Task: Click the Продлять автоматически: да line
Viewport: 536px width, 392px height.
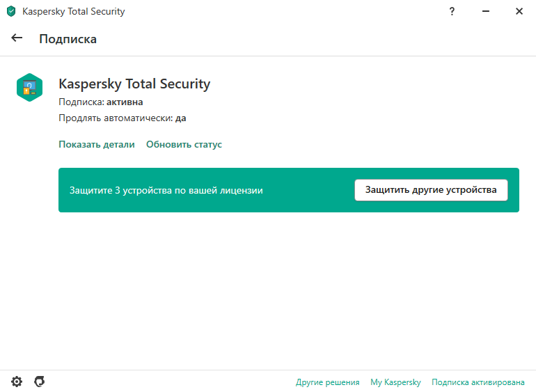Action: 123,118
